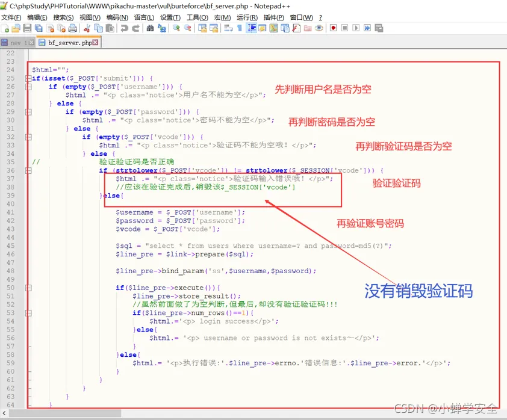This screenshot has width=507, height=420.
Task: Open the 编辑(E) menu
Action: tap(37, 17)
